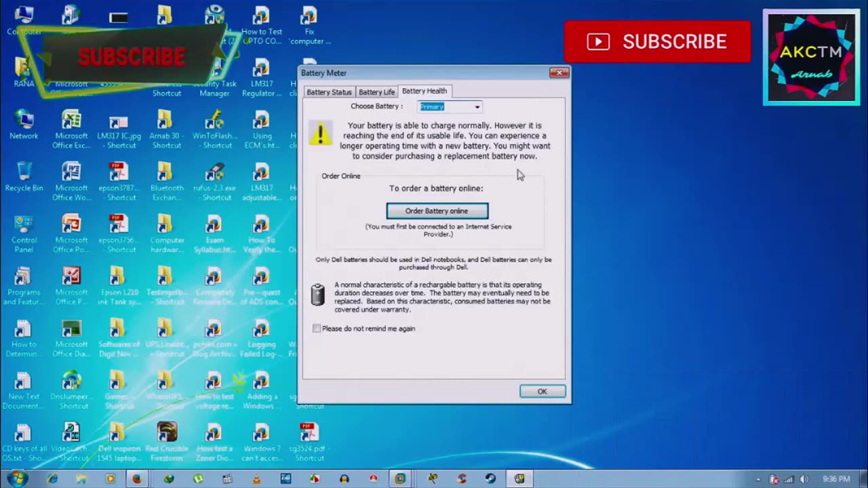Launch Internet Explorer from the taskbar

coord(52,479)
